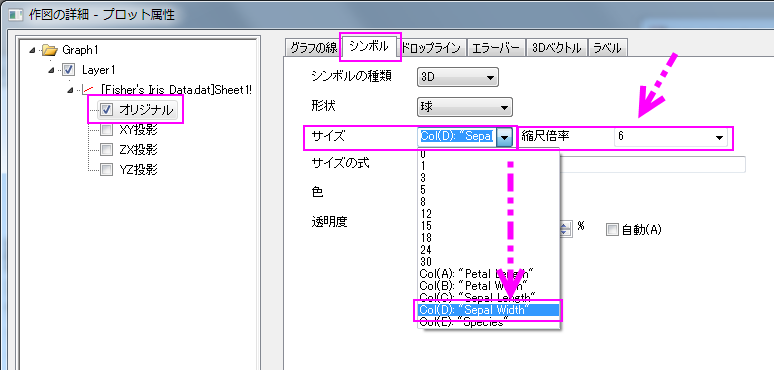Open the 縮尺倍率 dropdown arrow
The width and height of the screenshot is (774, 370).
[x=720, y=138]
